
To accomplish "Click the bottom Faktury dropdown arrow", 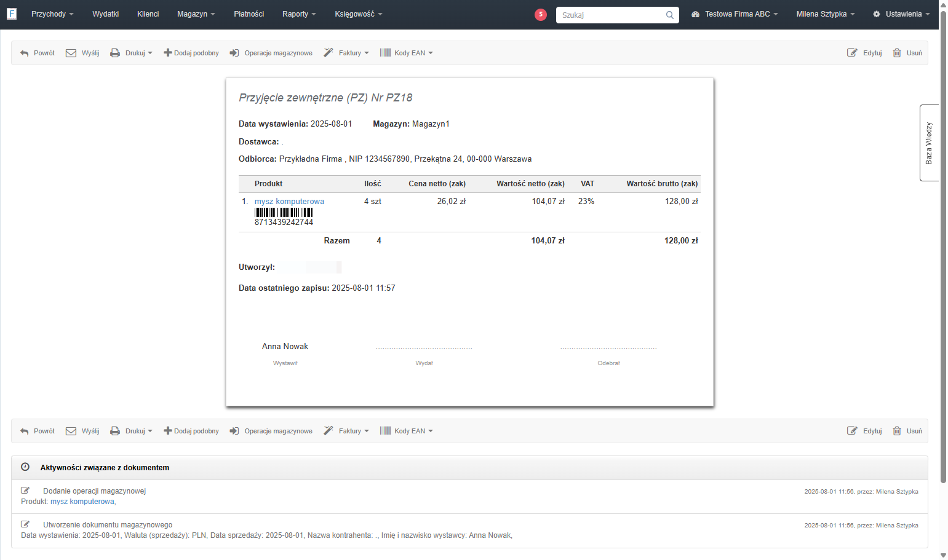I will coord(367,431).
